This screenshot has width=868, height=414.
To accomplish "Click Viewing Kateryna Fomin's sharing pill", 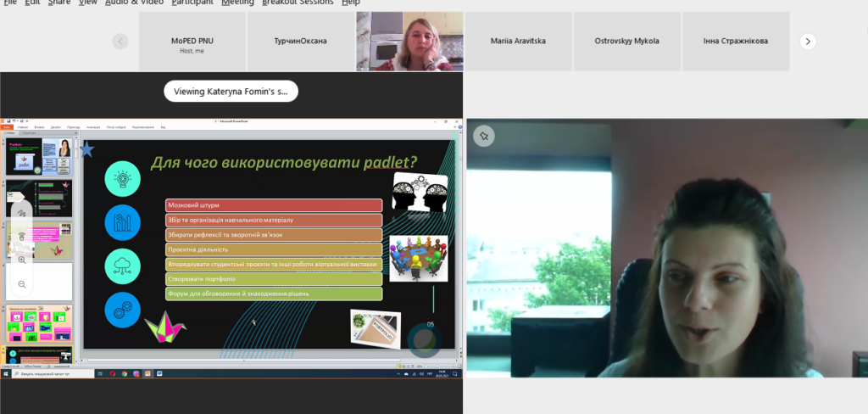I will tap(231, 92).
